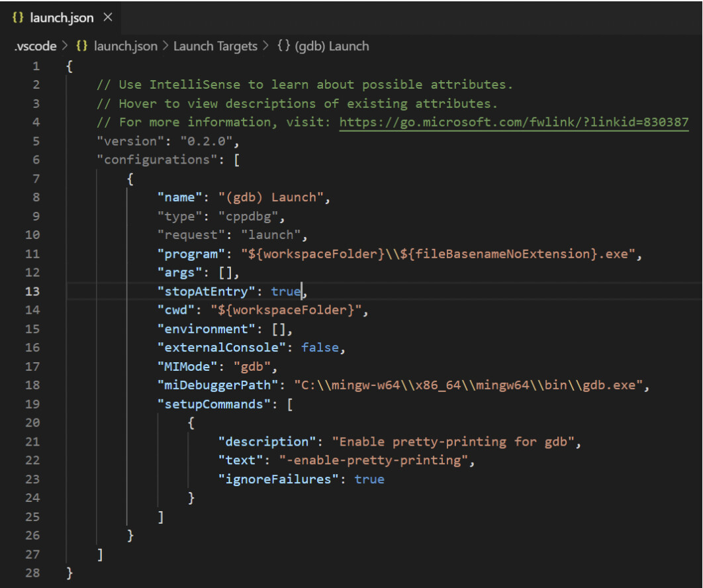Click the "description" key on line 21
The height and width of the screenshot is (588, 703).
click(x=267, y=442)
